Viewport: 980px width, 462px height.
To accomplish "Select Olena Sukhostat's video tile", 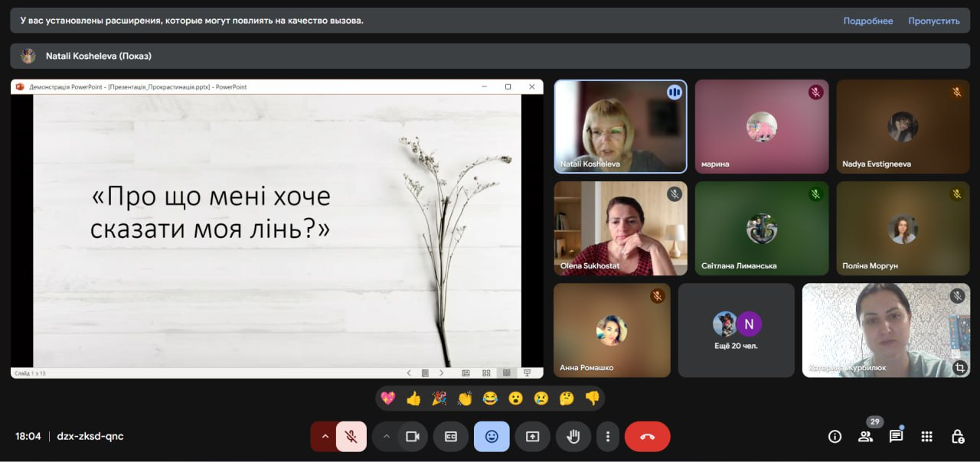I will (x=620, y=228).
